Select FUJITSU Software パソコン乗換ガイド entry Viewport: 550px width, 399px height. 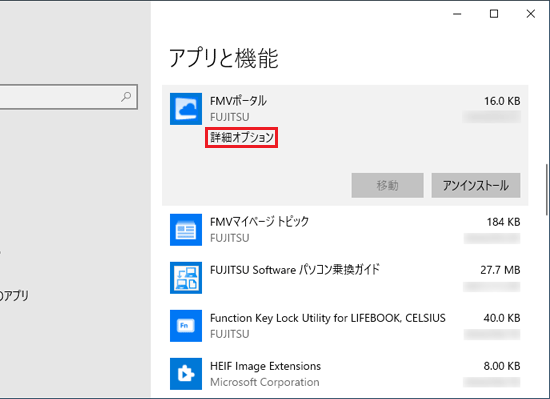tap(345, 278)
